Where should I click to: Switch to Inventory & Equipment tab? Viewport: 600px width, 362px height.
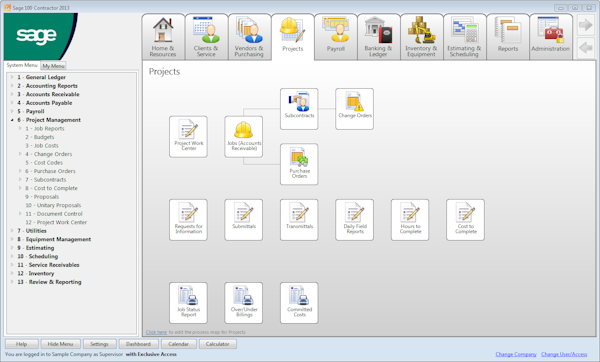point(422,37)
